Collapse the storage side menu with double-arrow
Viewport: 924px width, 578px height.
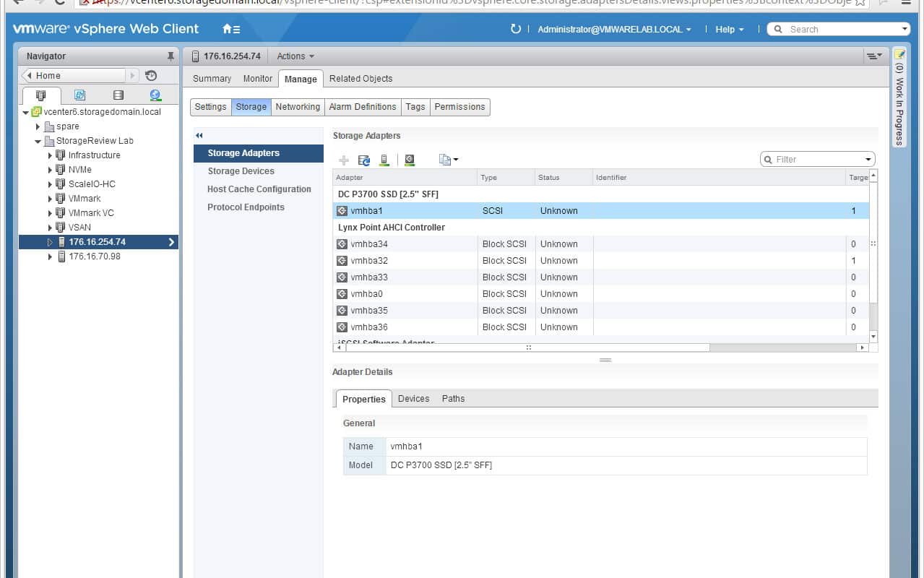pyautogui.click(x=199, y=135)
